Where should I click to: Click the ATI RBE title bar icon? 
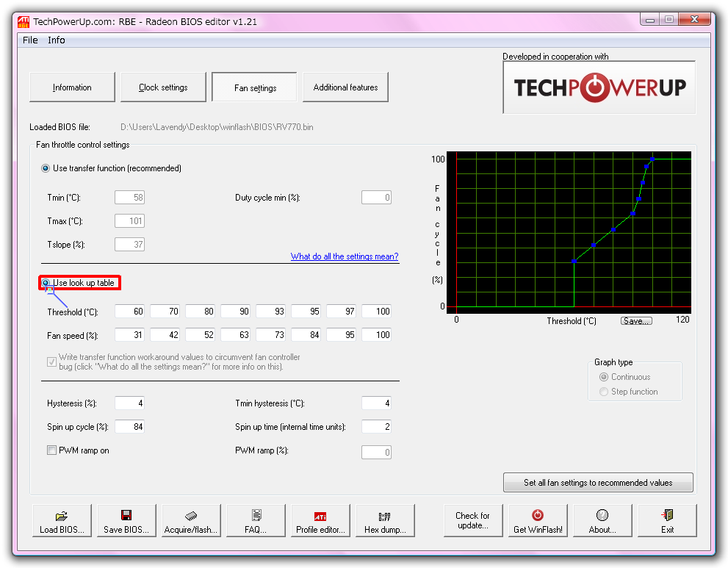[24, 21]
